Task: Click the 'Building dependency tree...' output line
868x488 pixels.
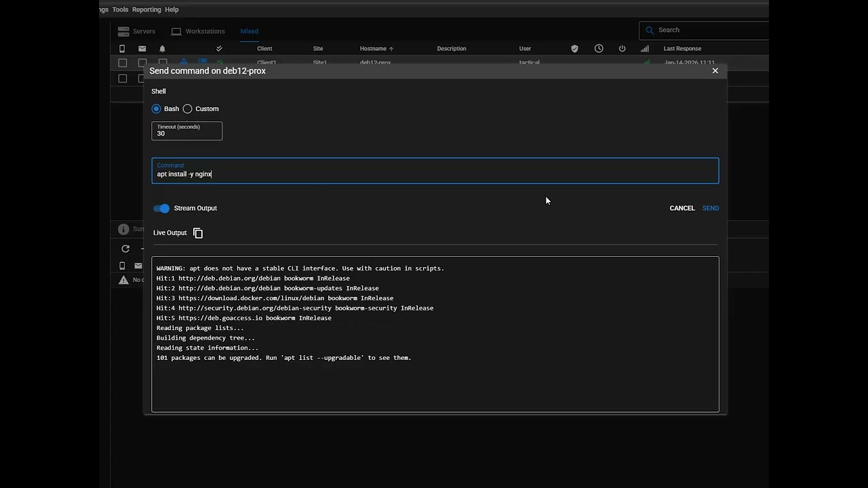Action: [x=205, y=338]
